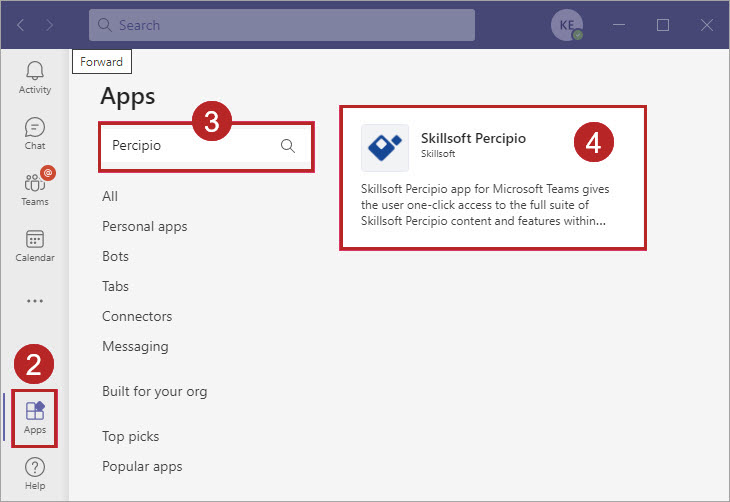The height and width of the screenshot is (502, 730).
Task: Open Built for your org
Action: [x=155, y=392]
